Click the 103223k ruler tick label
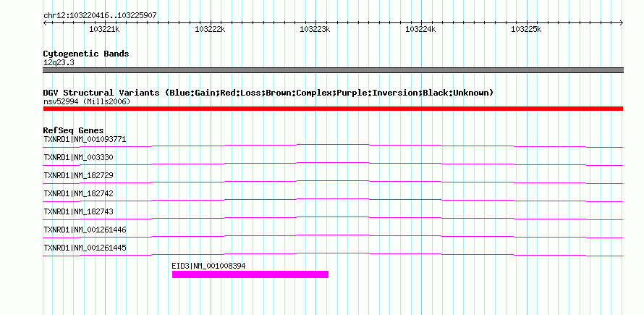Viewport: 644px width, 315px height. pyautogui.click(x=315, y=29)
